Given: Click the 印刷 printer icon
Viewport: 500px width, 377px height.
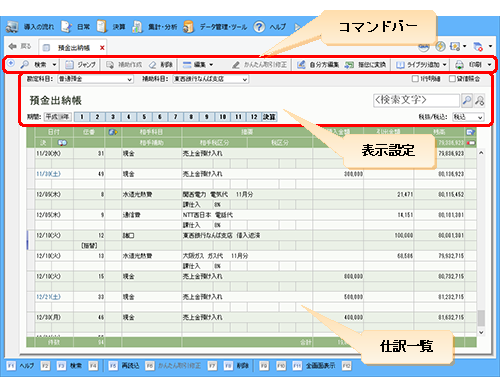Looking at the screenshot, I should [x=459, y=65].
